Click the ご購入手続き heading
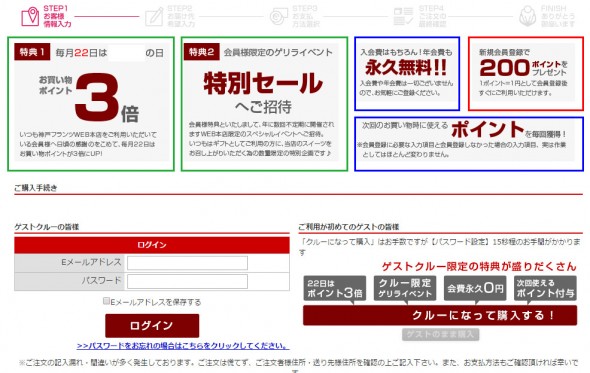The width and height of the screenshot is (590, 373). 36,188
